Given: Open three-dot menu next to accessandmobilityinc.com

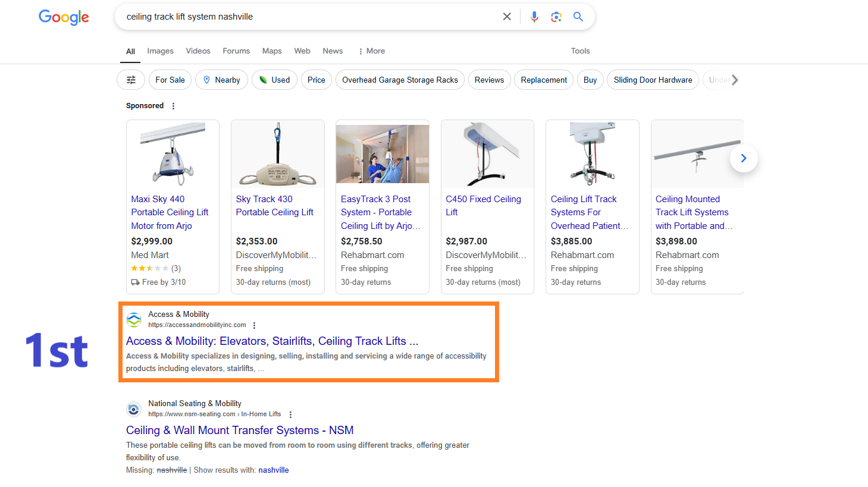Looking at the screenshot, I should (254, 325).
